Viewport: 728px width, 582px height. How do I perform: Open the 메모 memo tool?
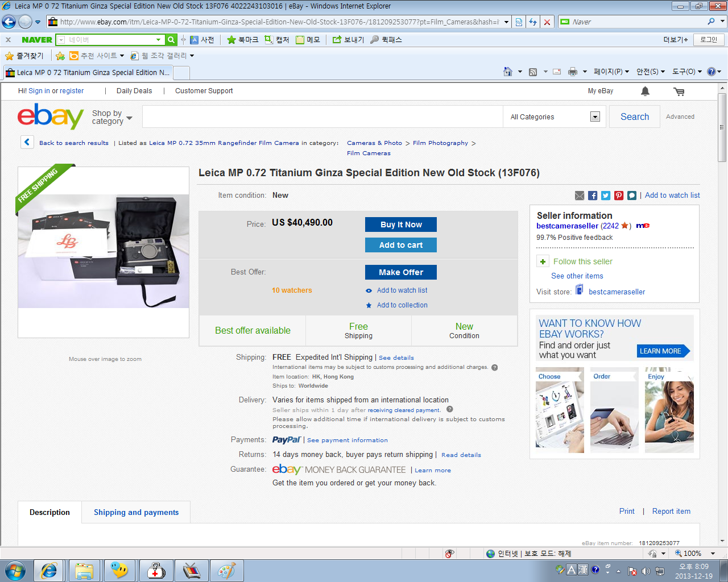(x=308, y=40)
